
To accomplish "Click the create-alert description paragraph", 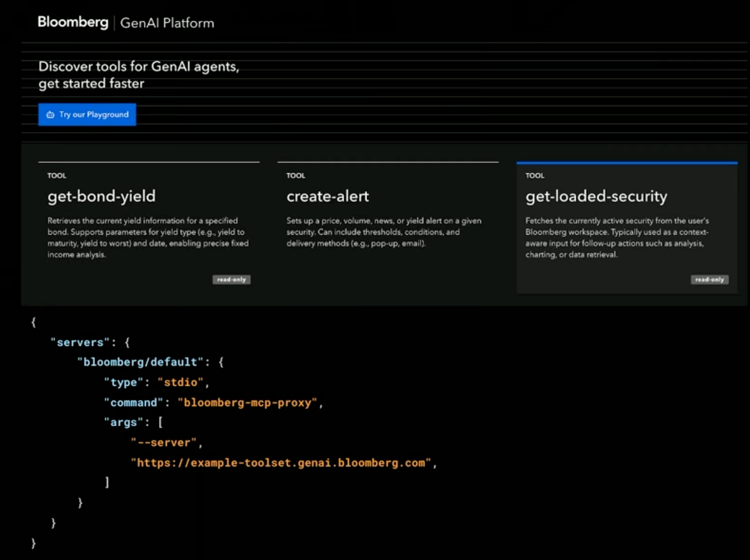I will tap(384, 232).
